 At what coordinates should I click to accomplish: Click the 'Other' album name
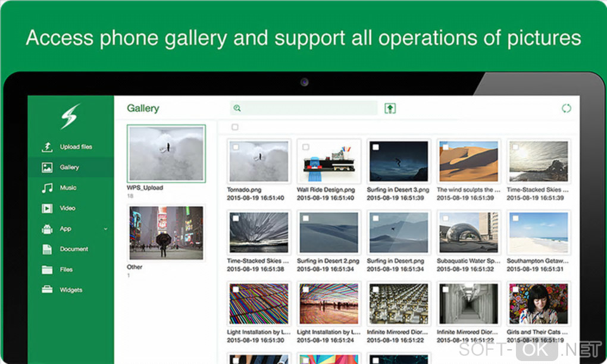(134, 267)
